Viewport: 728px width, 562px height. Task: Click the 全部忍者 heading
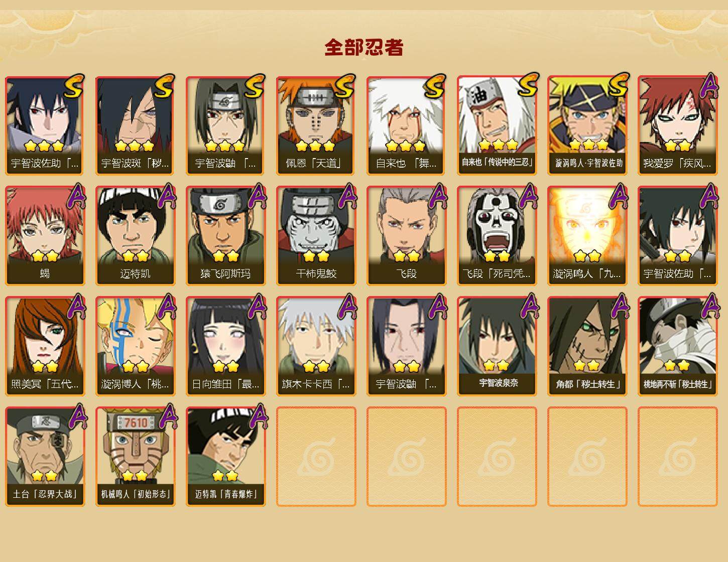click(364, 47)
